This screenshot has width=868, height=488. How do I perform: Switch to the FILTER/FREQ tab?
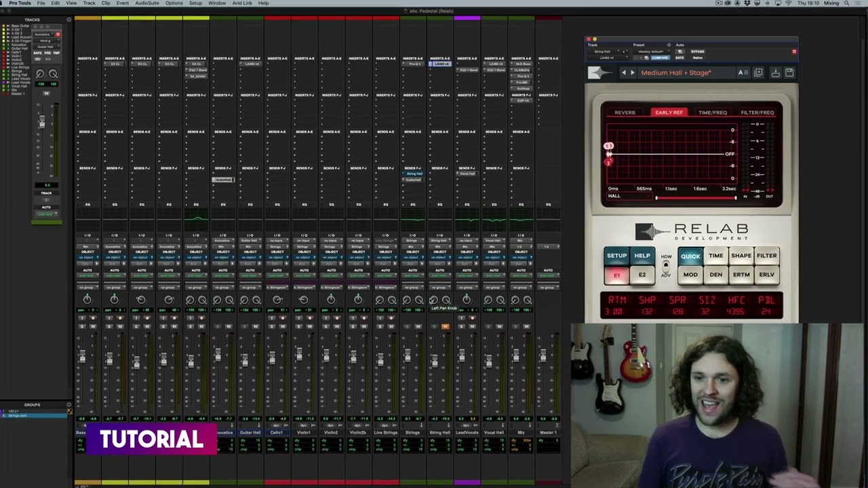(757, 113)
